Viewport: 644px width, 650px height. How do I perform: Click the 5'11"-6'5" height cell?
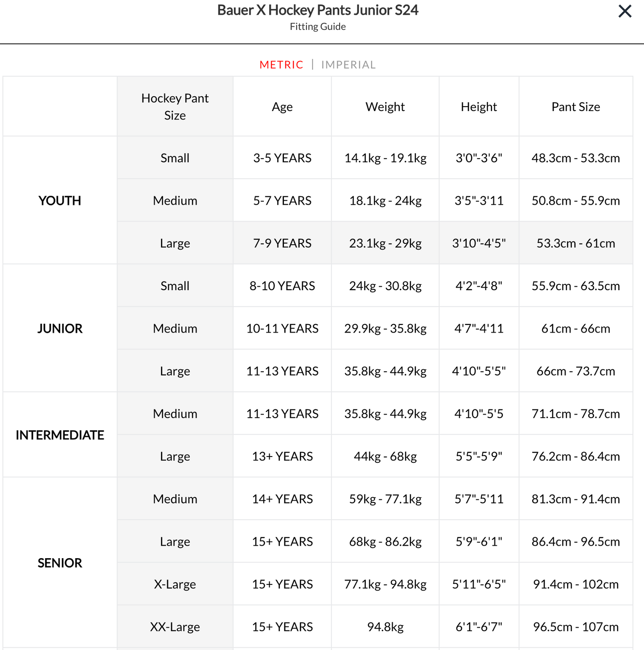point(479,584)
